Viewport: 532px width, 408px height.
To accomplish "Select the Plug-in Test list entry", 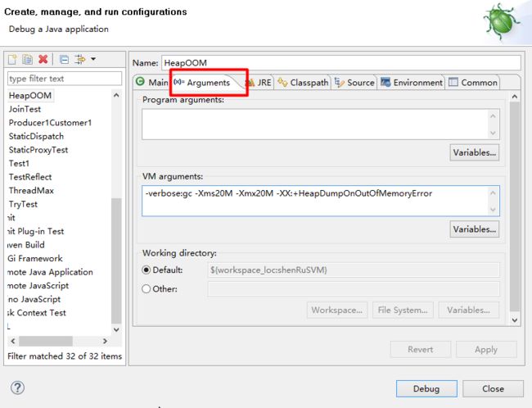I will [x=36, y=231].
